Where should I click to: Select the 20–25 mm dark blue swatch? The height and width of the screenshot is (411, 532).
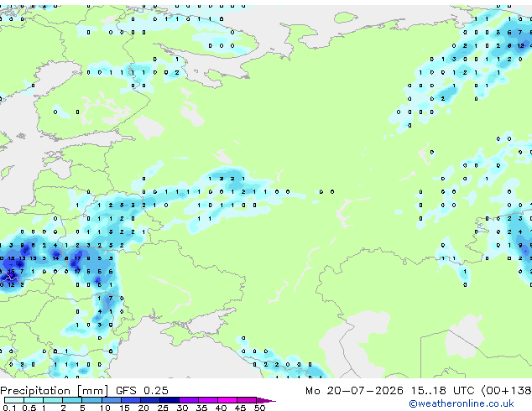(x=150, y=400)
